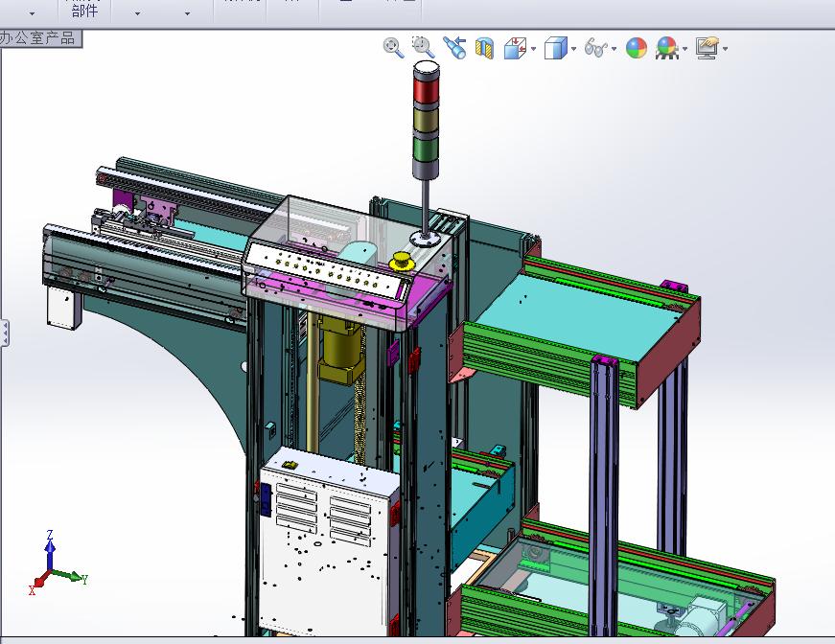Image resolution: width=835 pixels, height=644 pixels.
Task: Expand the Apply Scene dropdown arrow
Action: (x=684, y=49)
